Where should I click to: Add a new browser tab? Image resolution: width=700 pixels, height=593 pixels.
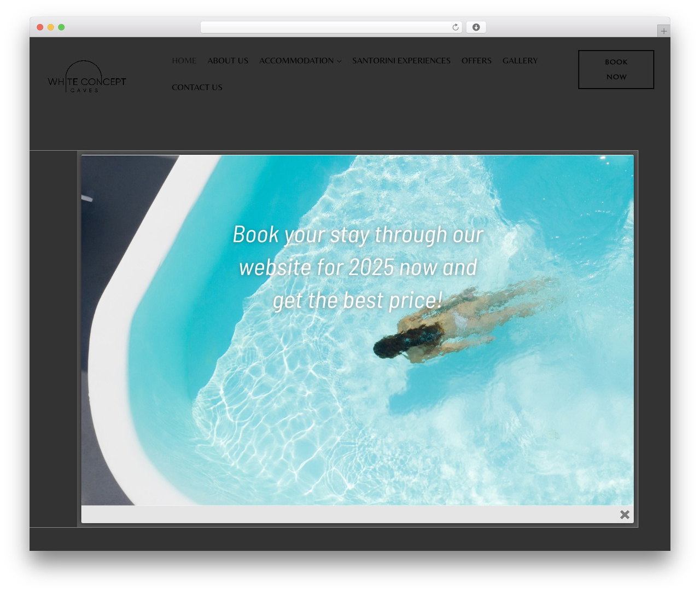(x=664, y=31)
